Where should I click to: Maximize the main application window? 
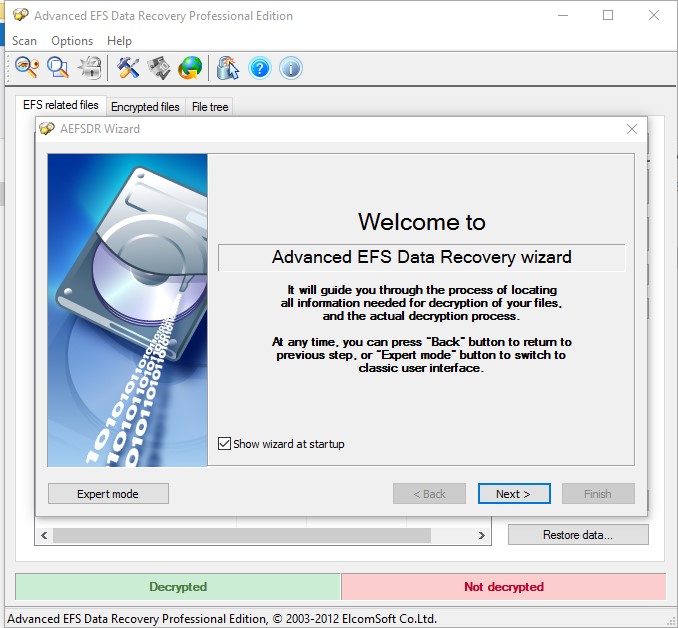pos(608,15)
